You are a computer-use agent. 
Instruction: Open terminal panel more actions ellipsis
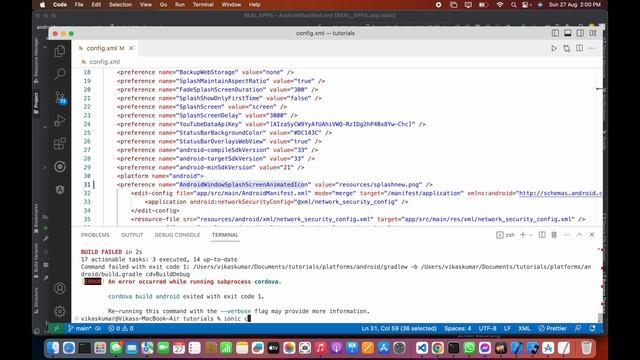[x=567, y=235]
